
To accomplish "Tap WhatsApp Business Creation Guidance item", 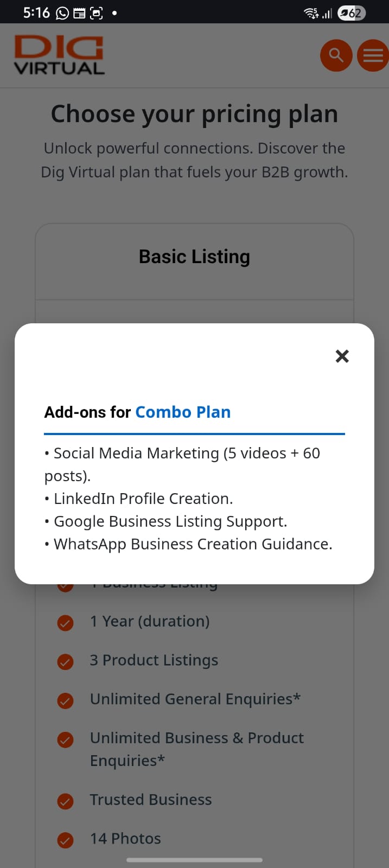I will click(x=193, y=544).
